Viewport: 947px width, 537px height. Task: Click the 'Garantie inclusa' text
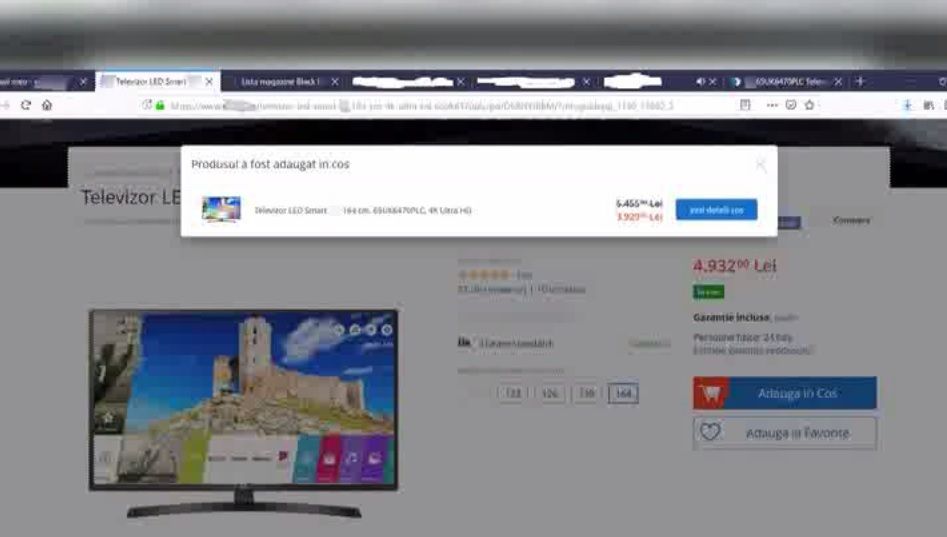click(731, 317)
